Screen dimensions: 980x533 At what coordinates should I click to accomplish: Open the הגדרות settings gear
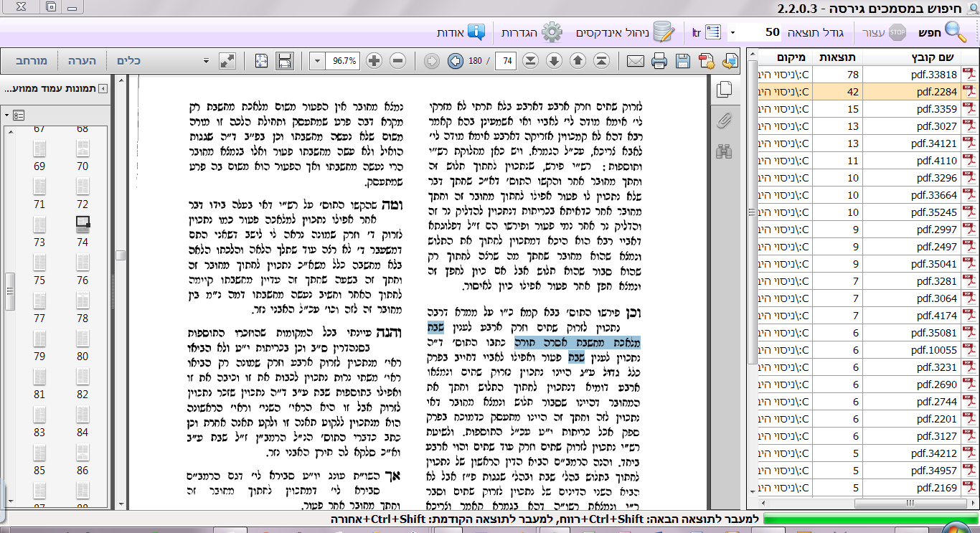(x=532, y=32)
